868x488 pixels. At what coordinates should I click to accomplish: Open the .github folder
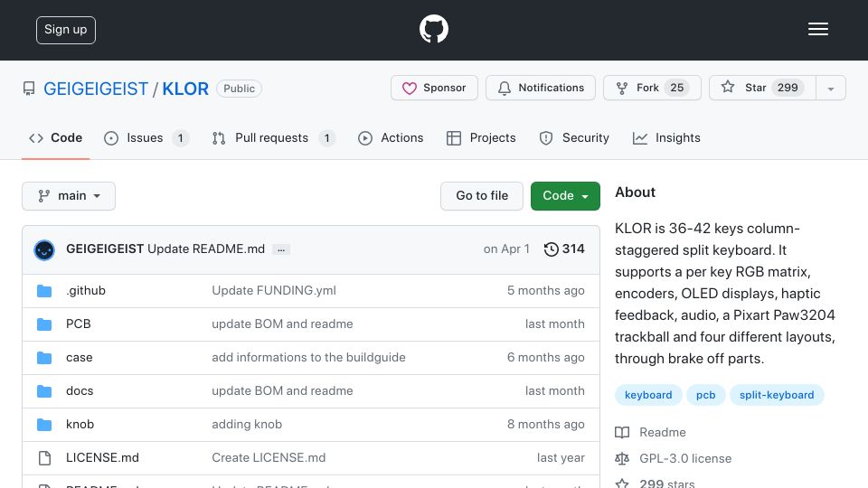[x=86, y=290]
